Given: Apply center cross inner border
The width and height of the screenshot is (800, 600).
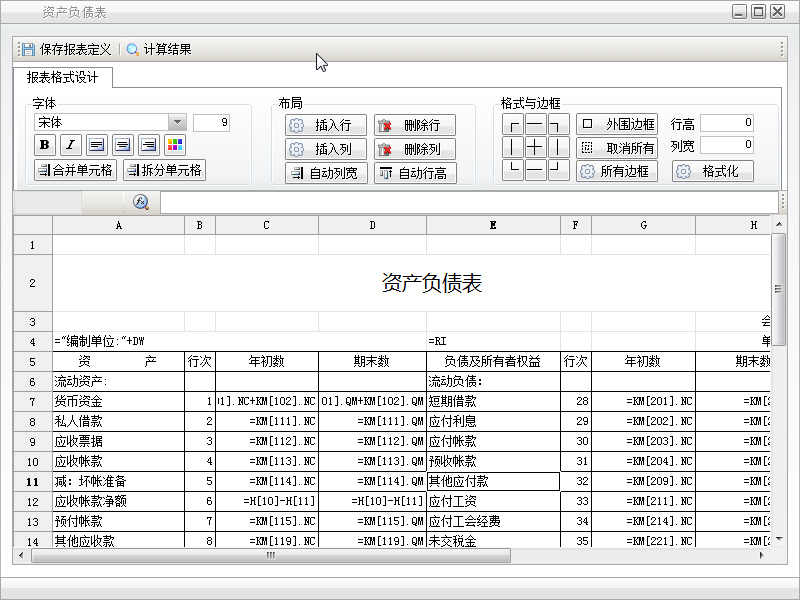Looking at the screenshot, I should [536, 148].
